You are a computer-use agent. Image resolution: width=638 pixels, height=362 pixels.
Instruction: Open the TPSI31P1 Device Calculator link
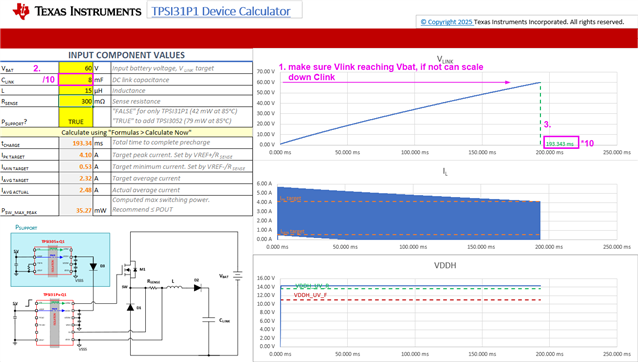pos(221,11)
